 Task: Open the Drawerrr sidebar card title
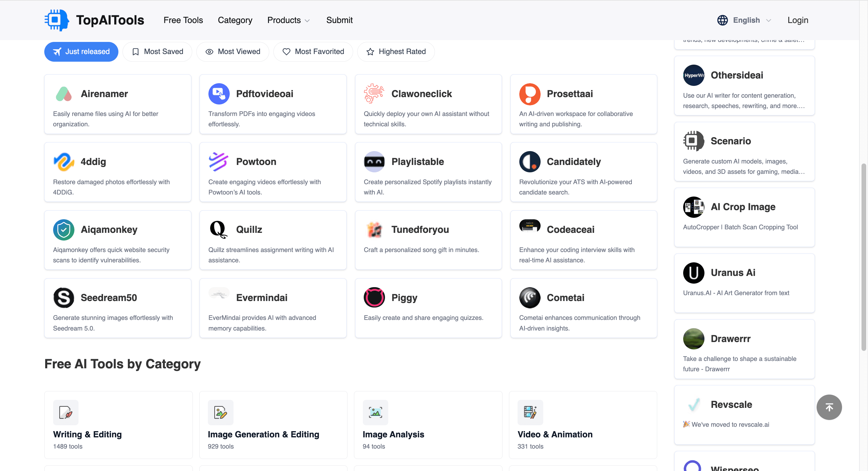point(730,339)
